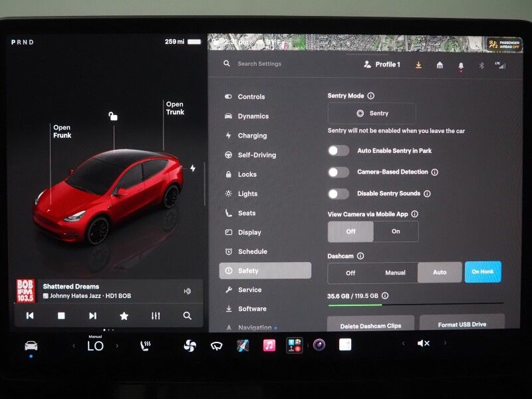The width and height of the screenshot is (532, 399).
Task: Tap Open Frunk label
Action: point(62,131)
